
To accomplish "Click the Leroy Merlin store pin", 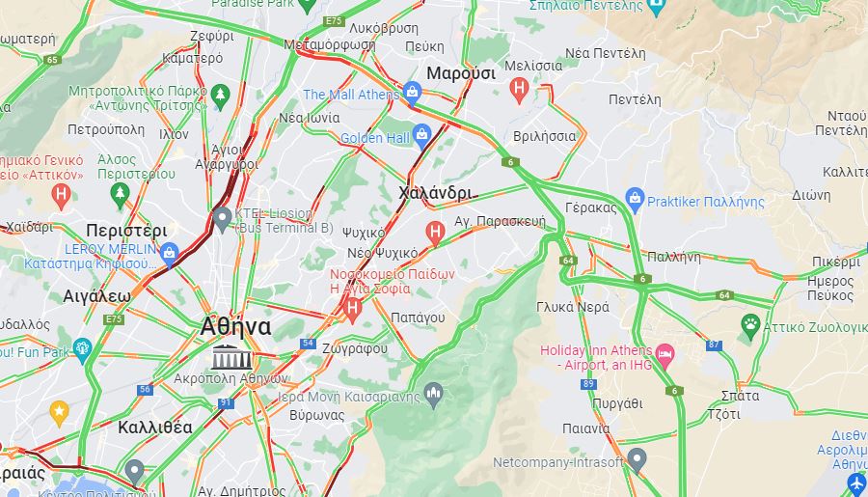I will 169,254.
